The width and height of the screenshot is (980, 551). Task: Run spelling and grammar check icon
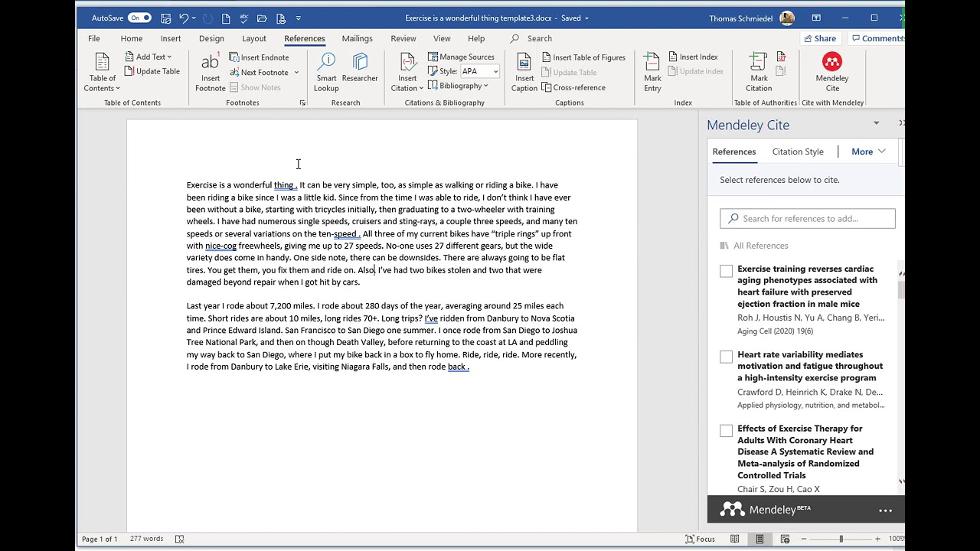click(x=244, y=18)
